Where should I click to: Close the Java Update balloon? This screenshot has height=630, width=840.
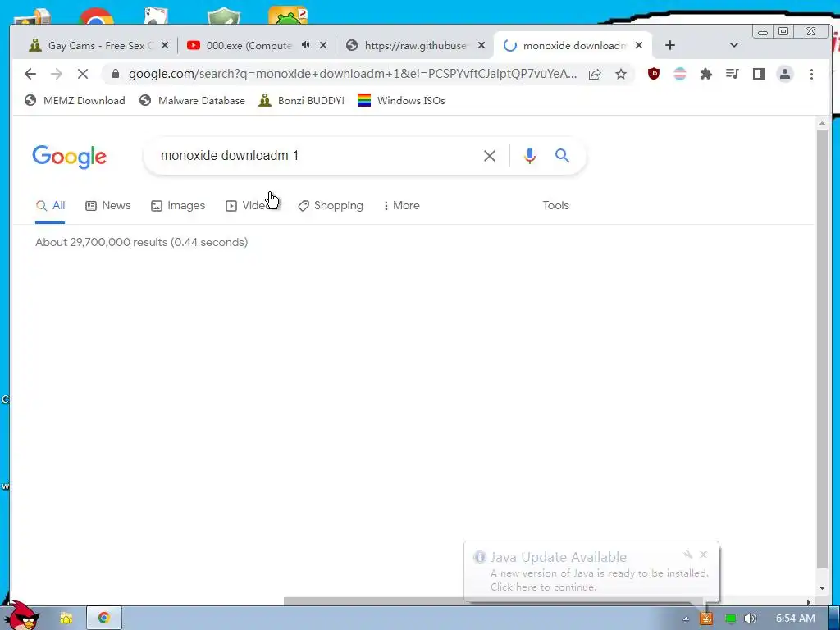[x=704, y=555]
